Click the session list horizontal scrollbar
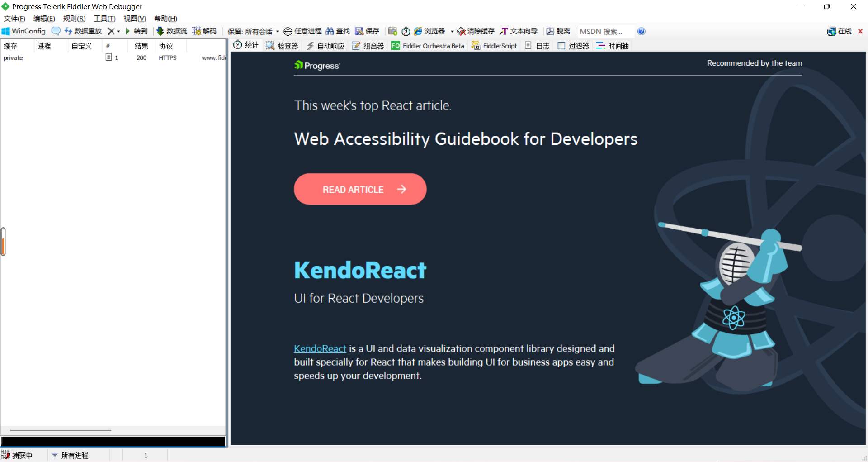Viewport: 868px width, 462px height. pyautogui.click(x=61, y=430)
